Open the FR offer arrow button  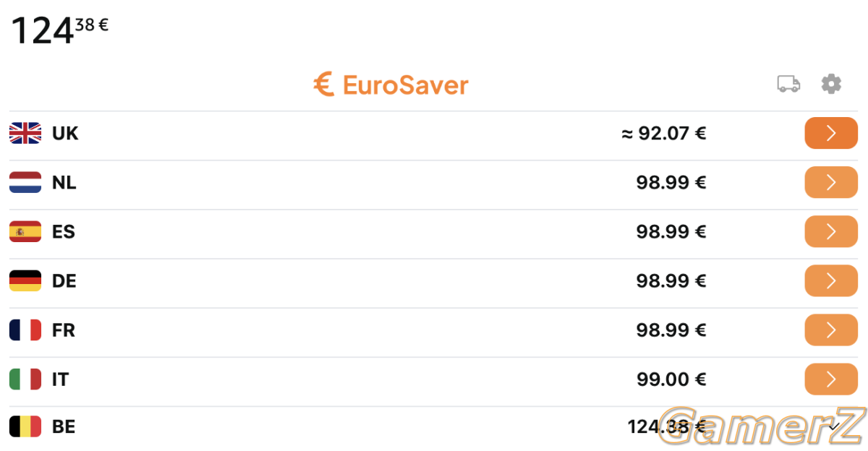pyautogui.click(x=831, y=330)
